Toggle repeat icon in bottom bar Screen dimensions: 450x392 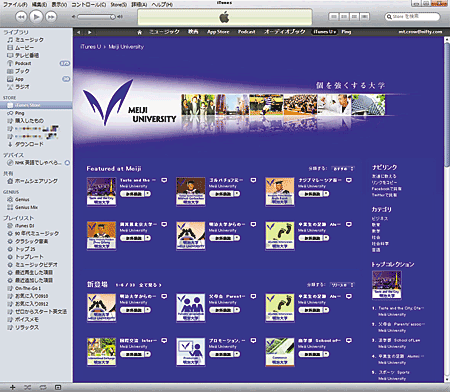coord(43,387)
